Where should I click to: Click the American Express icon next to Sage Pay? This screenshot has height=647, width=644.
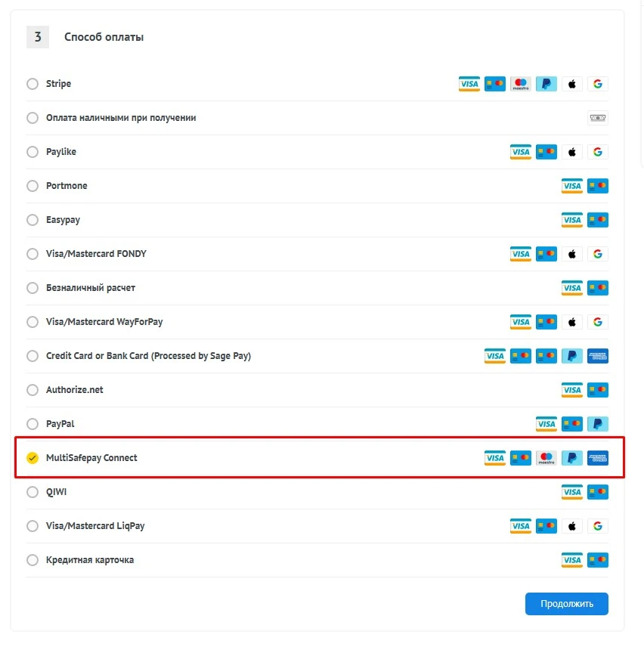coord(597,355)
